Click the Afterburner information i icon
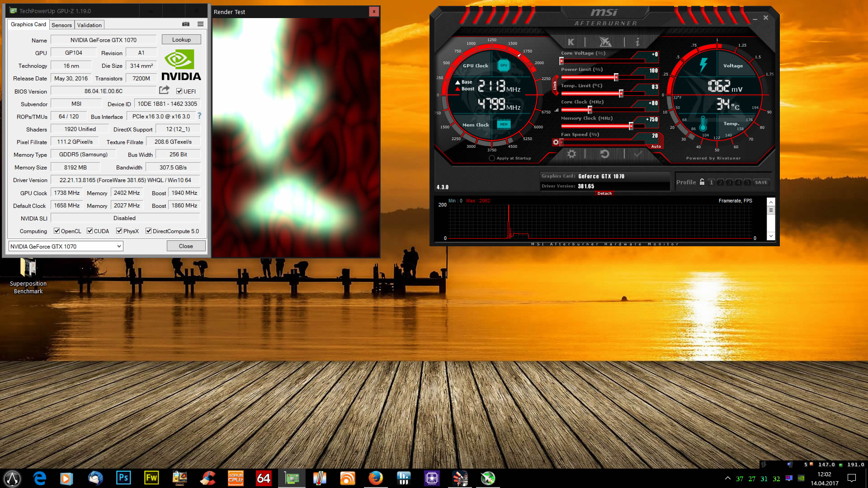868x488 pixels. coord(637,42)
